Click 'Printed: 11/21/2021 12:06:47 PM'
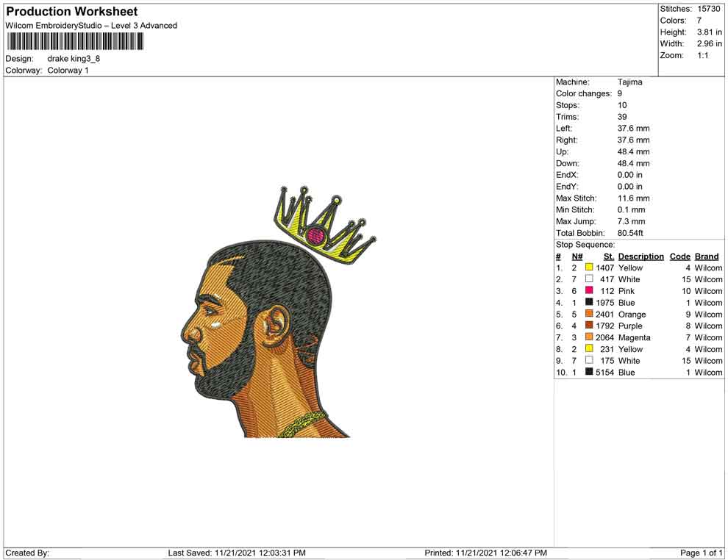 coord(485,553)
